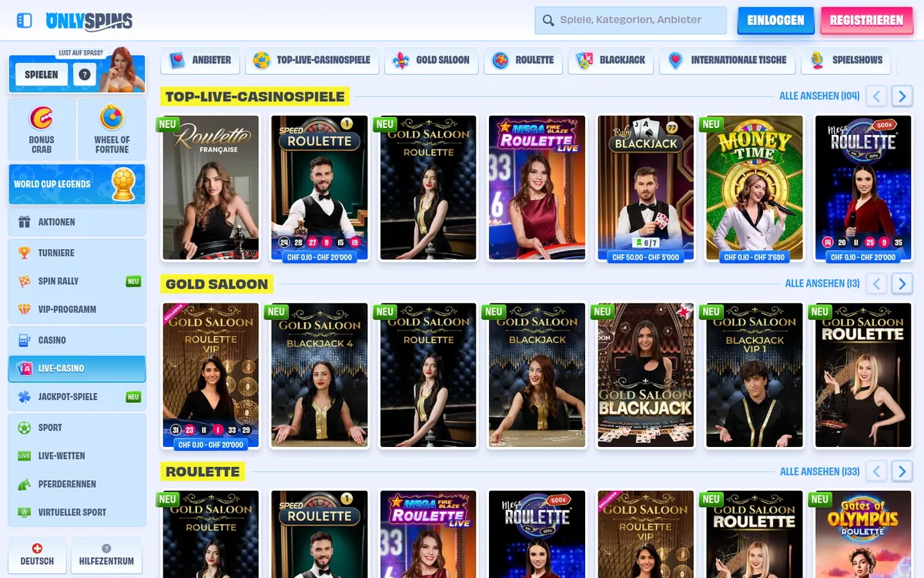Select the Blackjack category tab
Screen dimensions: 924x578
click(611, 60)
